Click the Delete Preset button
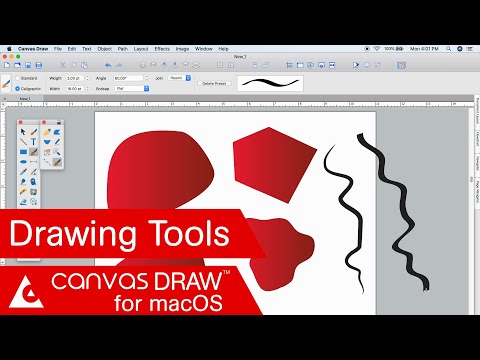 [x=214, y=83]
